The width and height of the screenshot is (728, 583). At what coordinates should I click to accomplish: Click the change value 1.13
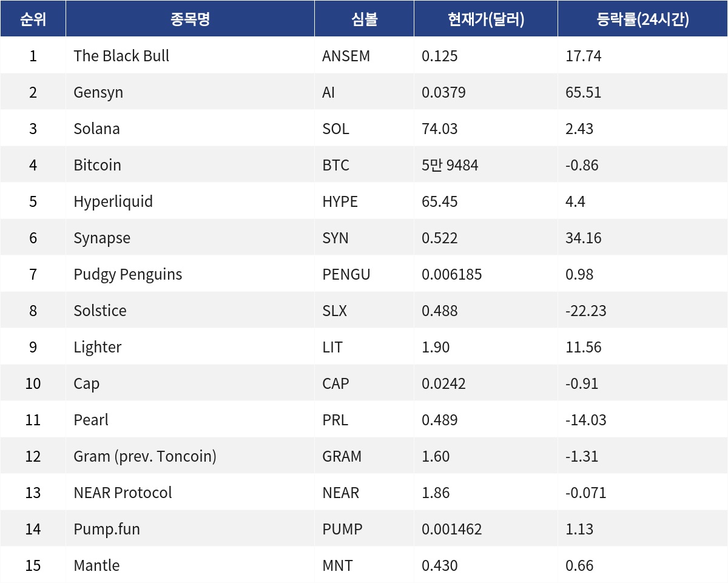[x=579, y=529]
